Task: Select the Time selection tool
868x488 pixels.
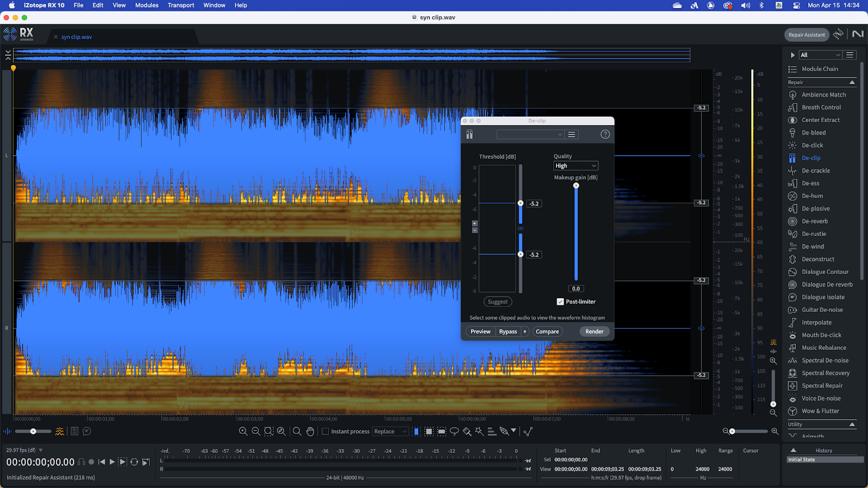Action: coord(416,432)
